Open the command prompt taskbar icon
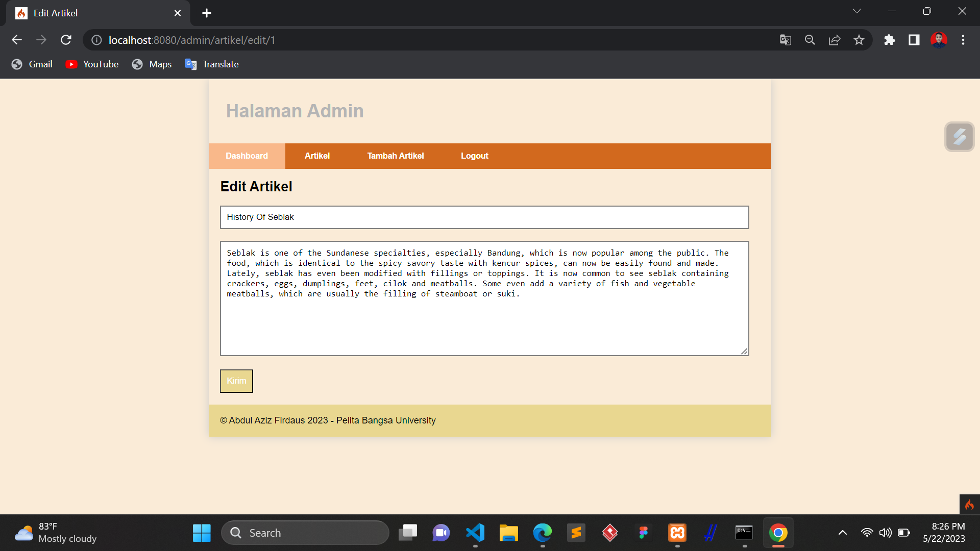Viewport: 980px width, 551px height. 744,533
